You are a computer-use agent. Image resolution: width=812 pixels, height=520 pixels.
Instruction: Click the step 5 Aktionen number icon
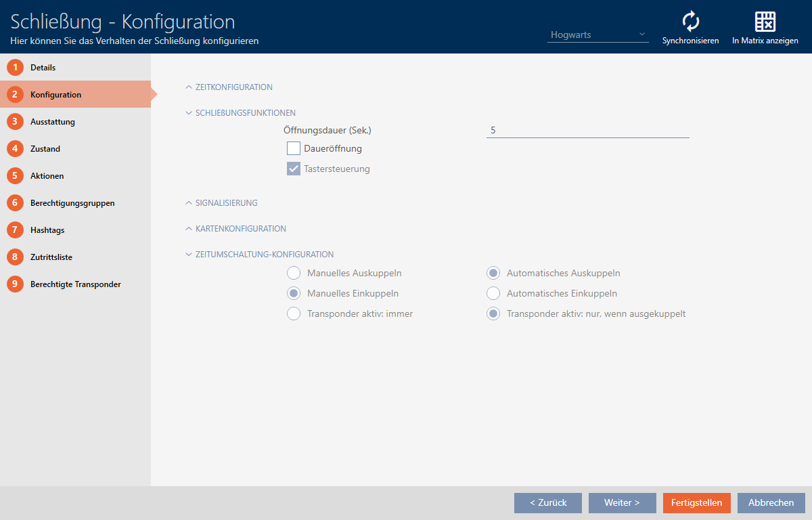point(15,176)
